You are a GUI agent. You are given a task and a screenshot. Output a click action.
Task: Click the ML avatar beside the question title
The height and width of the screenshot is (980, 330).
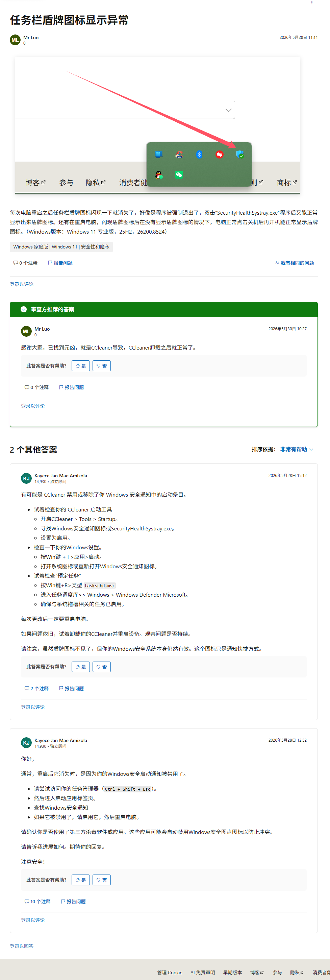pyautogui.click(x=15, y=40)
